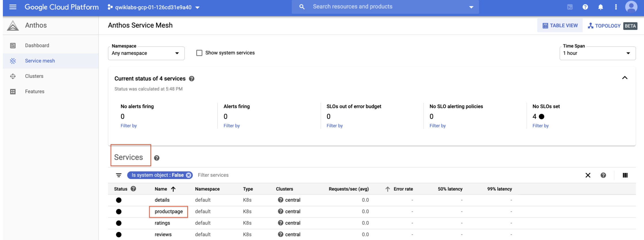Sort by the Namespace column header
Screen dimensions: 644x240
[x=207, y=189]
